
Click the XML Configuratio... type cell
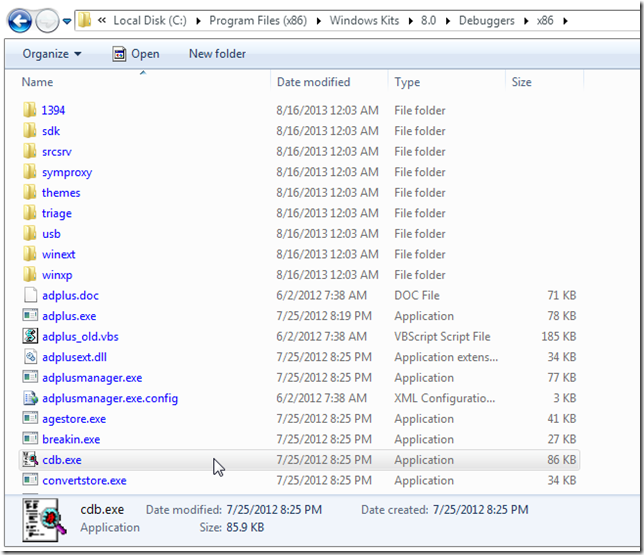(445, 398)
